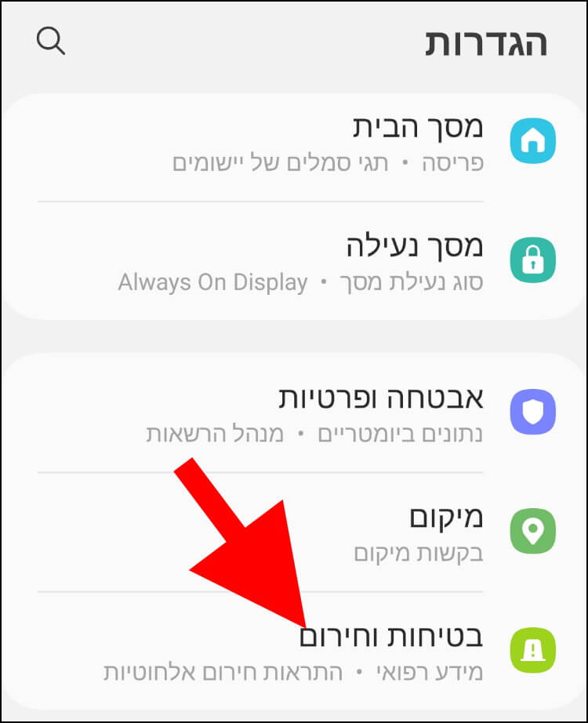Screen dimensions: 588x723
Task: Tap the blue home screen icon
Action: tap(532, 141)
